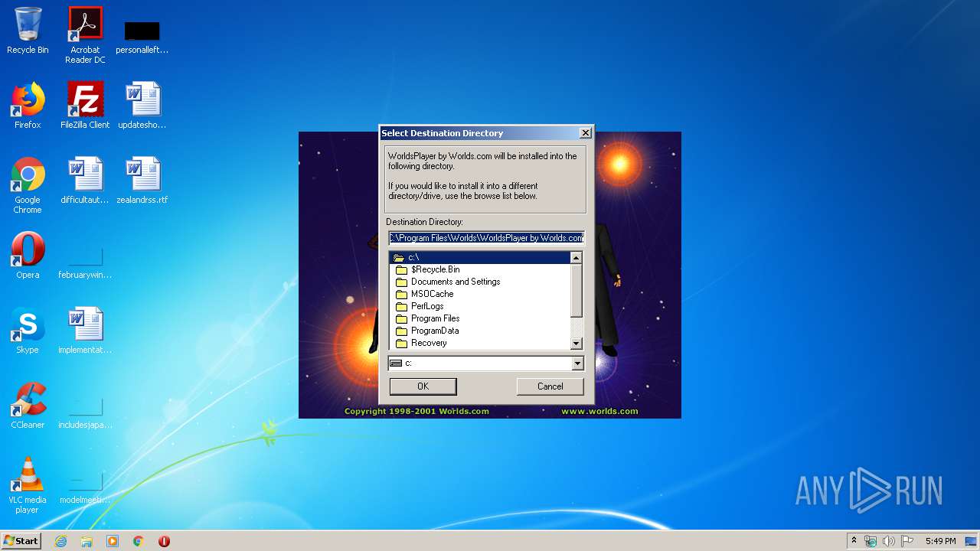Viewport: 980px width, 551px height.
Task: Select the Acrobat Reader DC desktop shortcut
Action: pos(85,35)
